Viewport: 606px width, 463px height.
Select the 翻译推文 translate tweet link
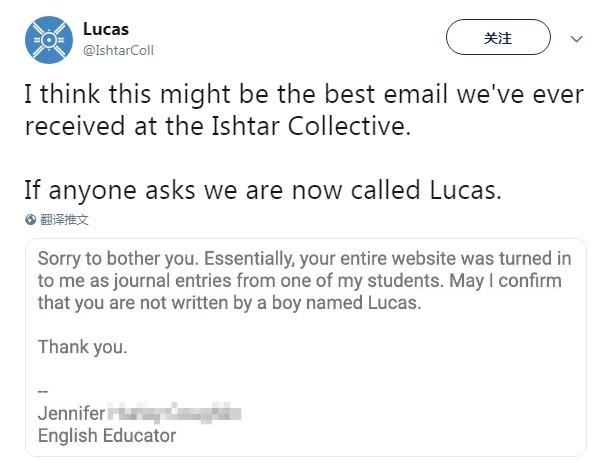[x=64, y=220]
